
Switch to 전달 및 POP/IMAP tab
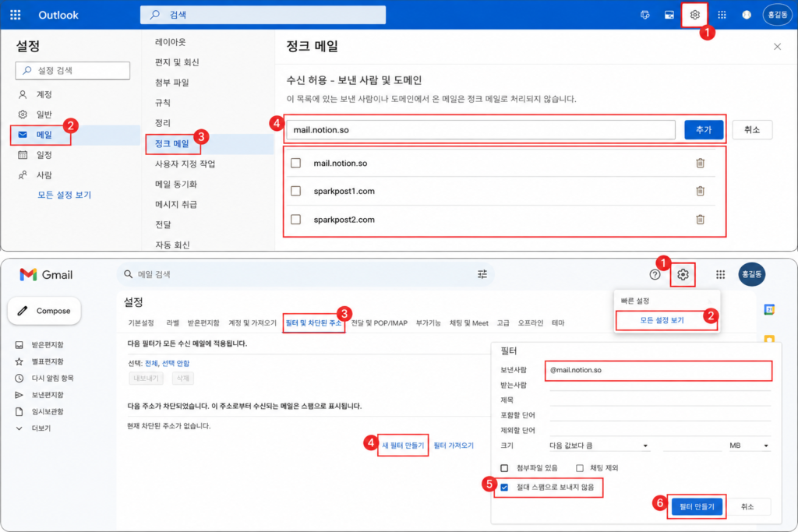coord(380,323)
